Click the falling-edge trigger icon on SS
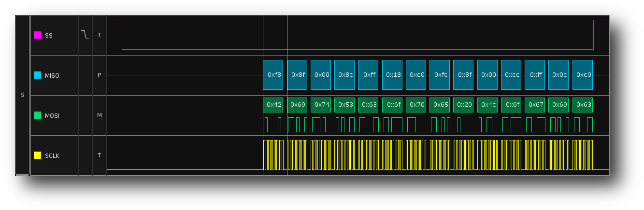The height and width of the screenshot is (210, 644). click(x=86, y=35)
